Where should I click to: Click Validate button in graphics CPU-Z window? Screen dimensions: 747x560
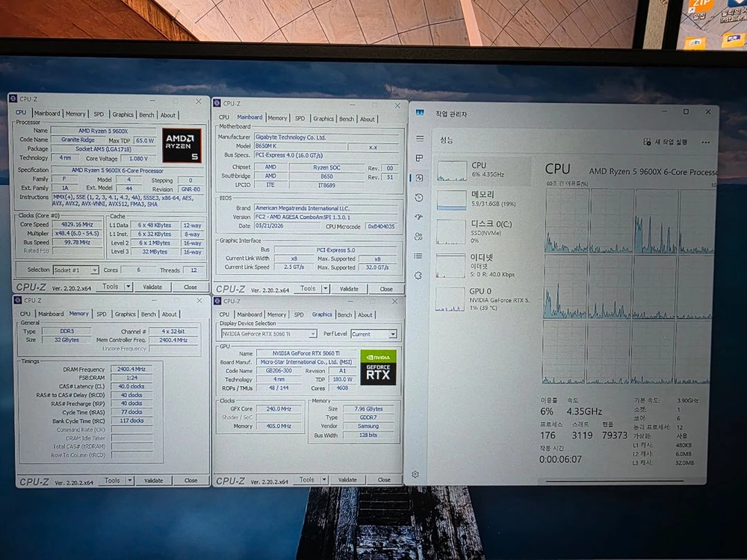tap(347, 479)
